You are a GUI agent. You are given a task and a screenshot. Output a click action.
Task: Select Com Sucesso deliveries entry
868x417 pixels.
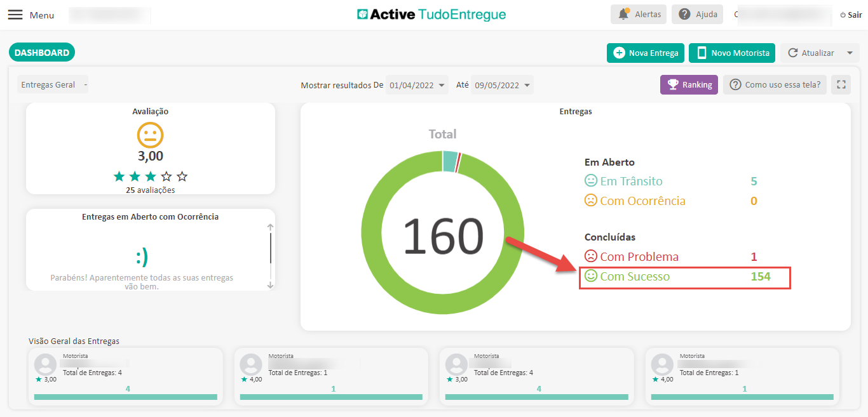pyautogui.click(x=634, y=277)
